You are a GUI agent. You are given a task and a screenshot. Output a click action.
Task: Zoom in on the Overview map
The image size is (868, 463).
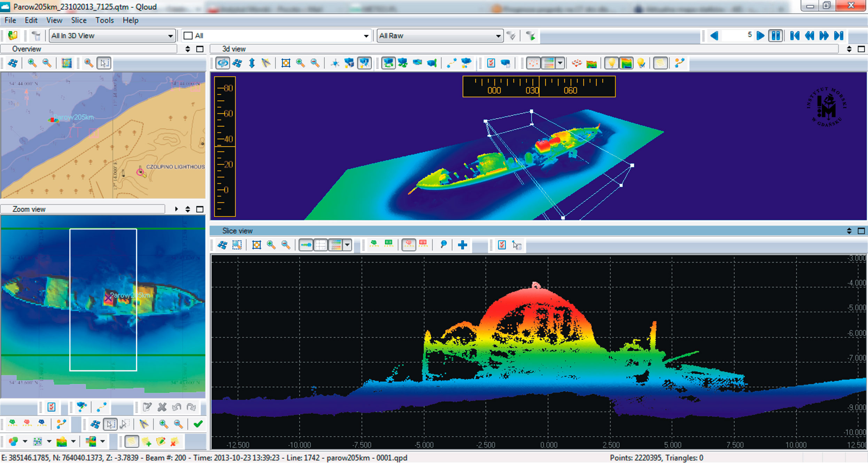[x=32, y=63]
